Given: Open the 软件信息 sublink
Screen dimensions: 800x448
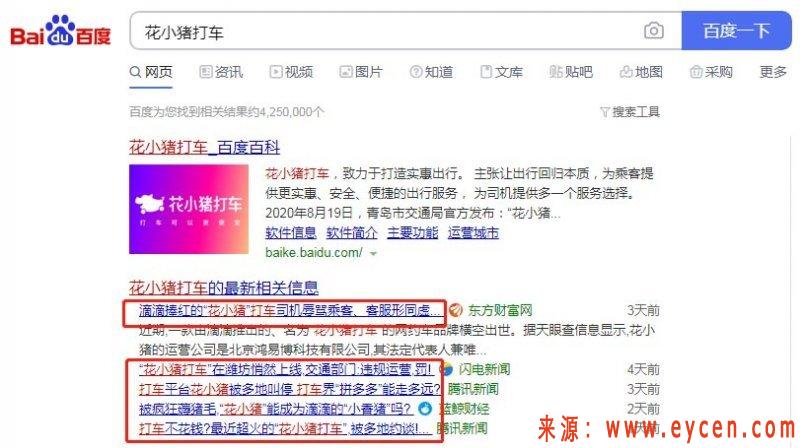Looking at the screenshot, I should click(x=291, y=233).
